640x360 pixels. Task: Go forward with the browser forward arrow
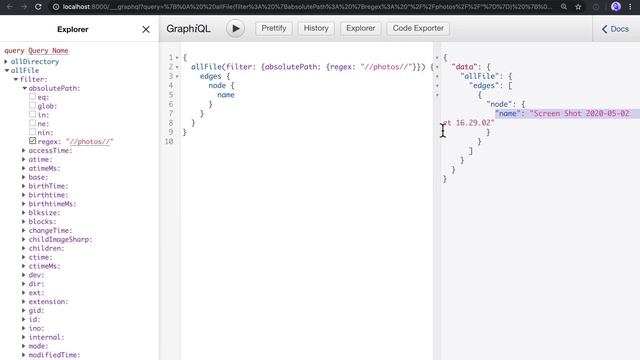[24, 7]
